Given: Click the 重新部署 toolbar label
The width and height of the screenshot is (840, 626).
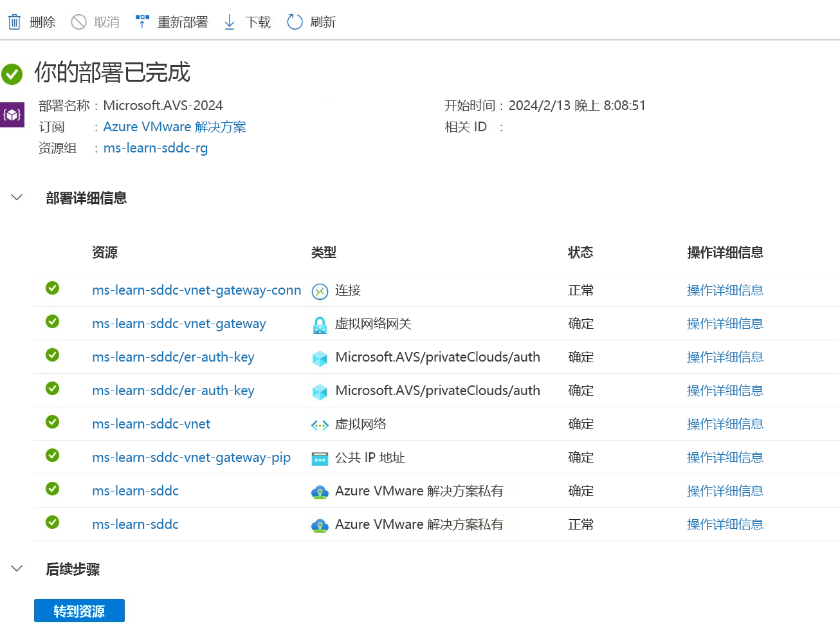Looking at the screenshot, I should [x=183, y=22].
